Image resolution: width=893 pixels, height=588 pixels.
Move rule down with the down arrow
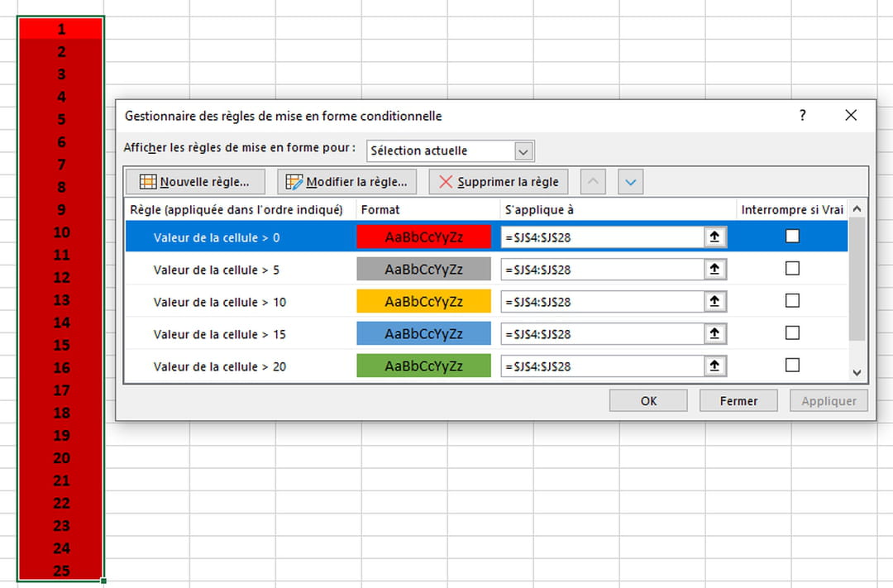630,182
